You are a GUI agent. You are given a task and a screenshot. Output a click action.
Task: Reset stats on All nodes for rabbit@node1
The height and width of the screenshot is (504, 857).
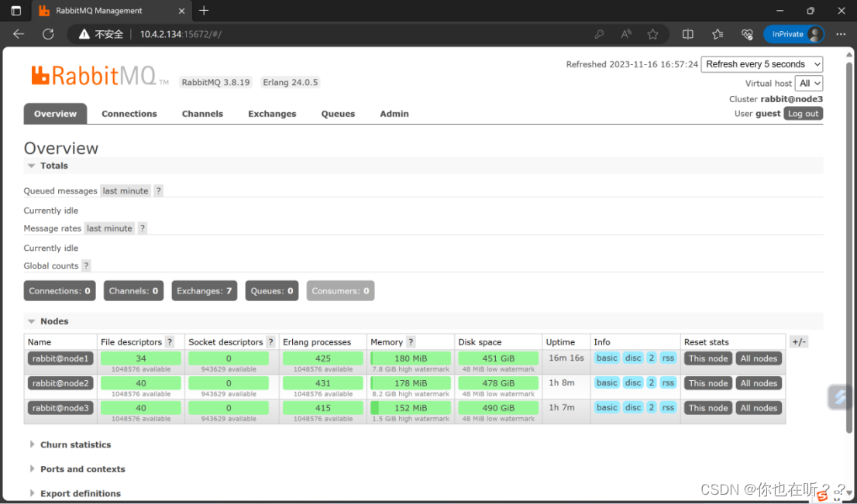[x=759, y=358]
